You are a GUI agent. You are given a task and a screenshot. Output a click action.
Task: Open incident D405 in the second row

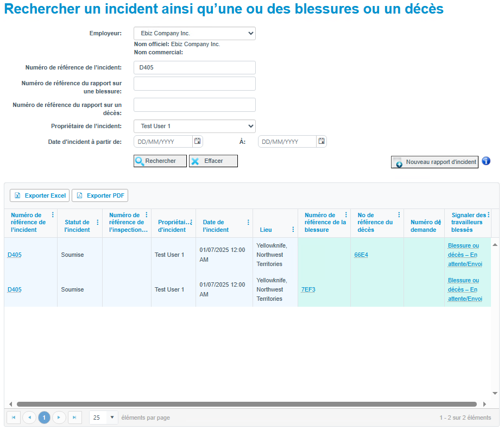pos(15,289)
